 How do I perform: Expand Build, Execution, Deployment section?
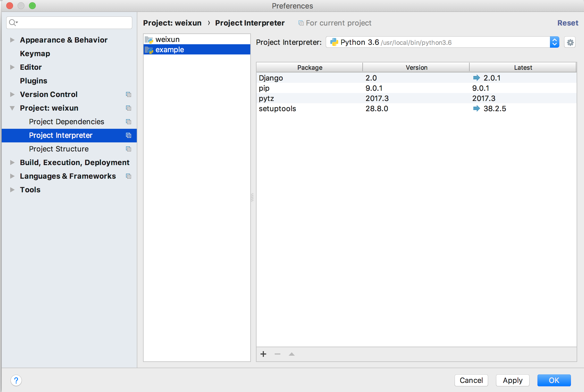(12, 163)
